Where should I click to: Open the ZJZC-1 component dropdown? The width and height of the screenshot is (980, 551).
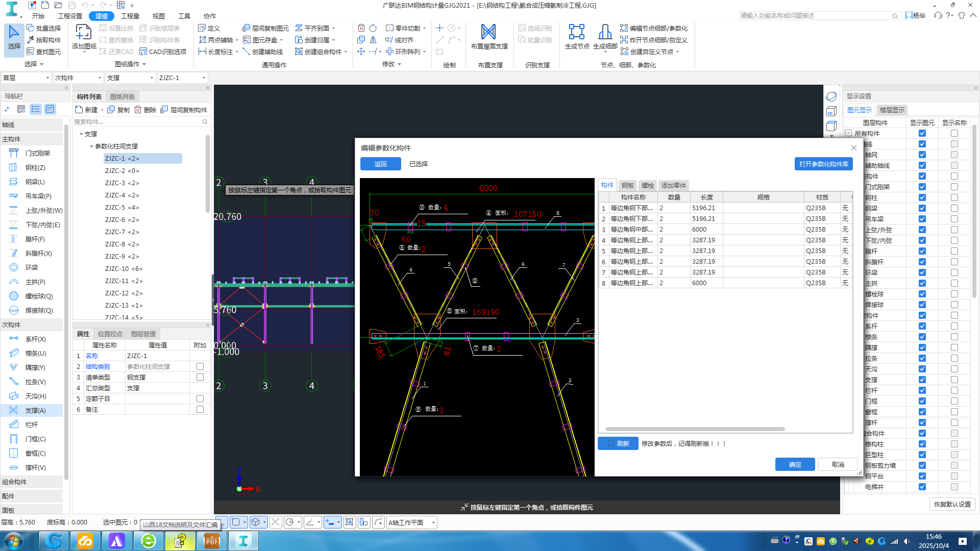coord(204,78)
